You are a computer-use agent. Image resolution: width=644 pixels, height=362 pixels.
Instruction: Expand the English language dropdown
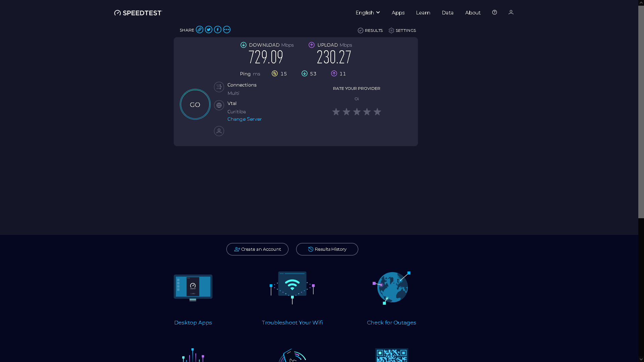(368, 12)
